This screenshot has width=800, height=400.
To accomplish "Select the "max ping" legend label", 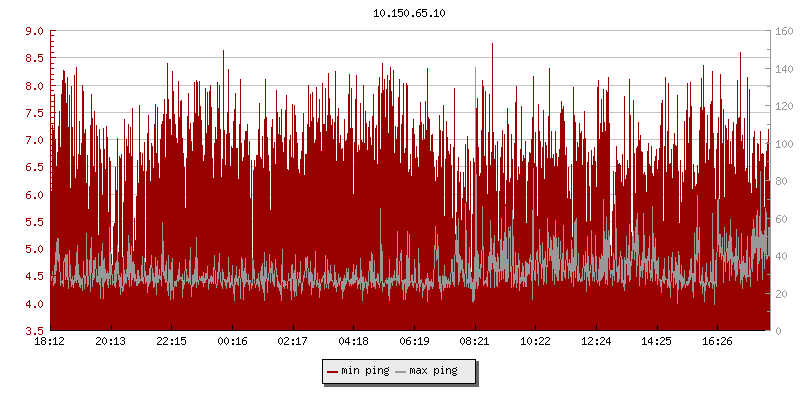I will tap(433, 371).
